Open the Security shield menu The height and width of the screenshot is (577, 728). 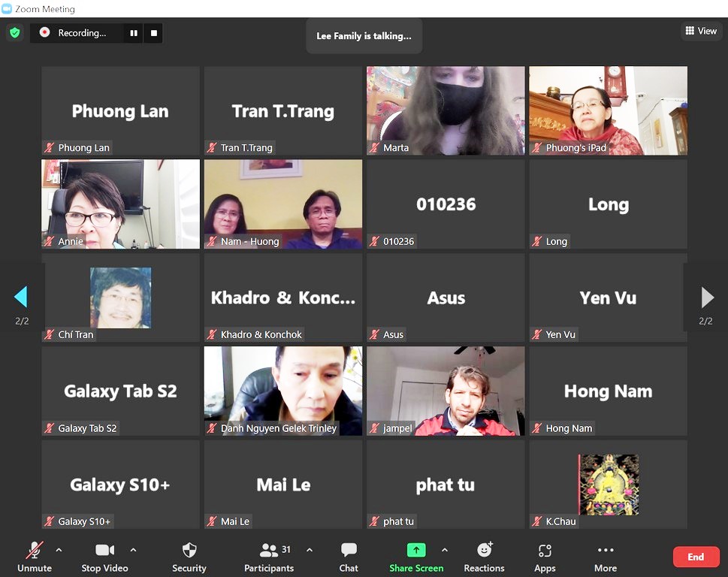pos(189,551)
